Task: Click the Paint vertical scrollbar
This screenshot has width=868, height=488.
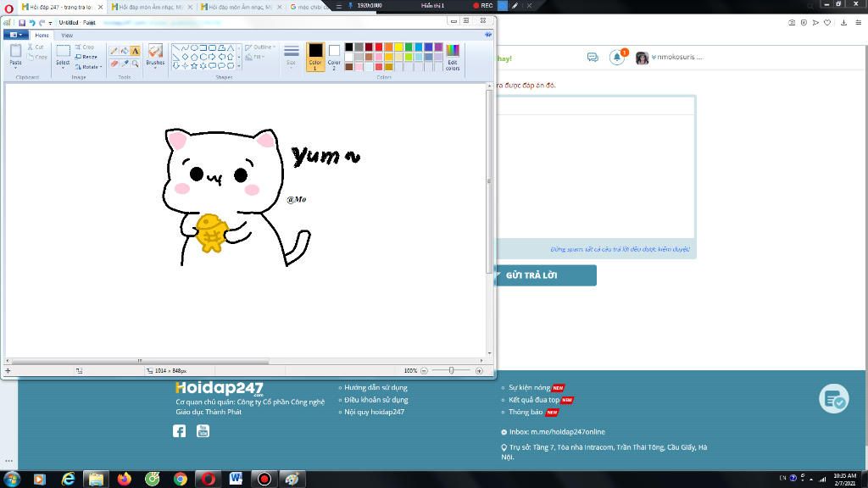Action: [x=489, y=181]
